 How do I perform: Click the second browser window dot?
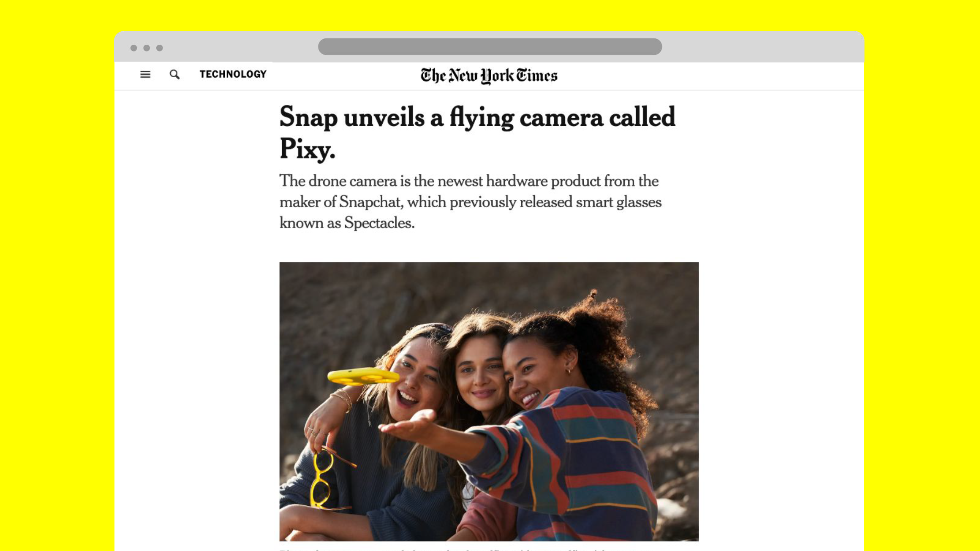[147, 48]
